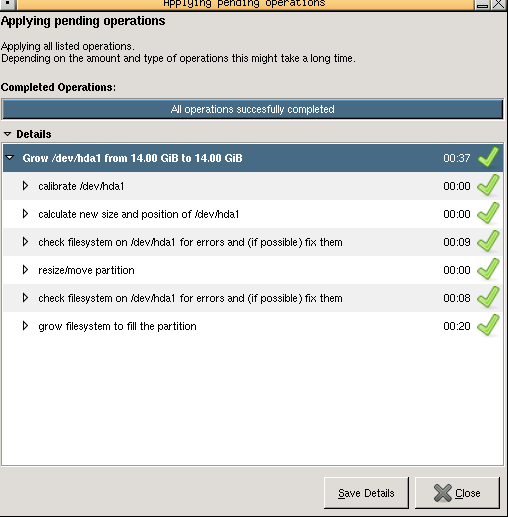This screenshot has height=517, width=508.
Task: Collapse the Grow /dev/hda1 operation tree
Action: coord(10,157)
